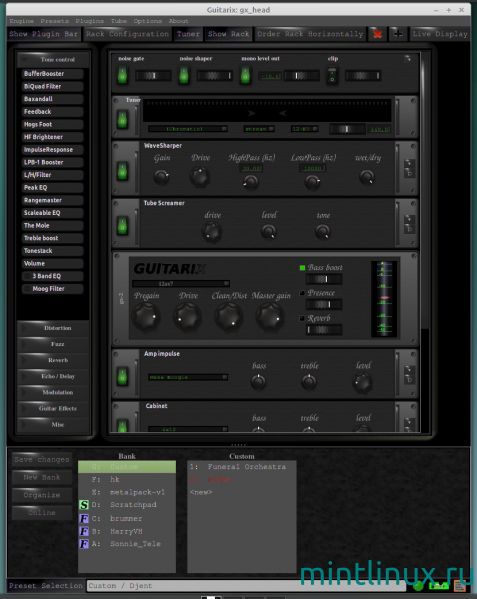Click the Amp impulse level knob
477x599 pixels.
pos(362,382)
